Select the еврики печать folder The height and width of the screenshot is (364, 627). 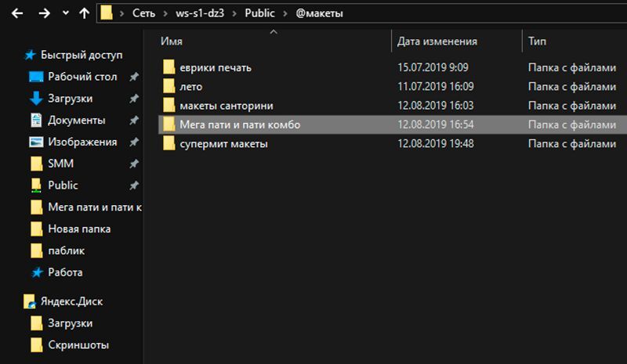[215, 67]
